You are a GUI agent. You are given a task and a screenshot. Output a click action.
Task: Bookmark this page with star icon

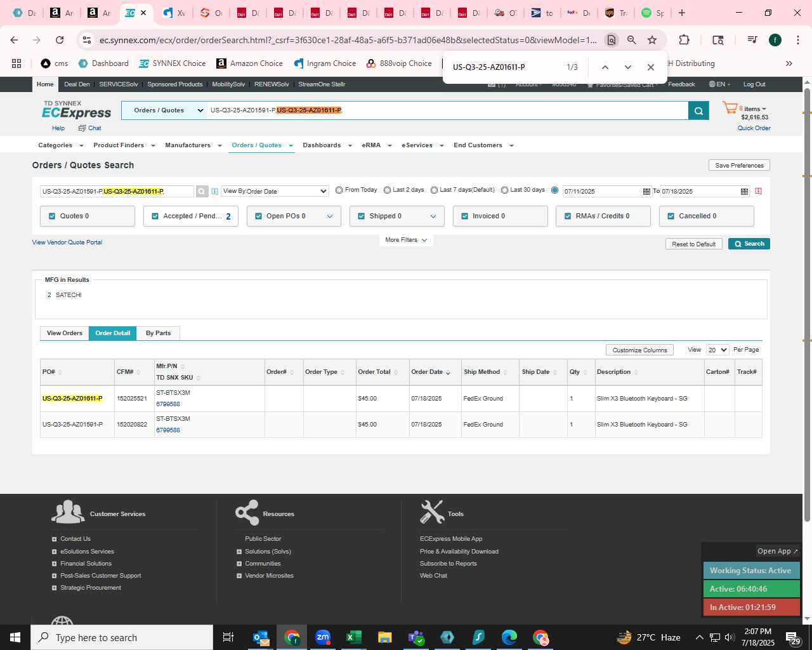(x=652, y=40)
